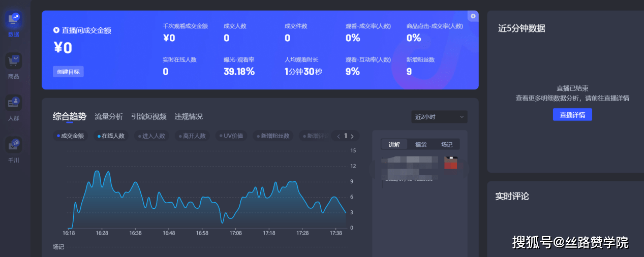
Task: Click the 实时在线人数 label
Action: coord(179,59)
